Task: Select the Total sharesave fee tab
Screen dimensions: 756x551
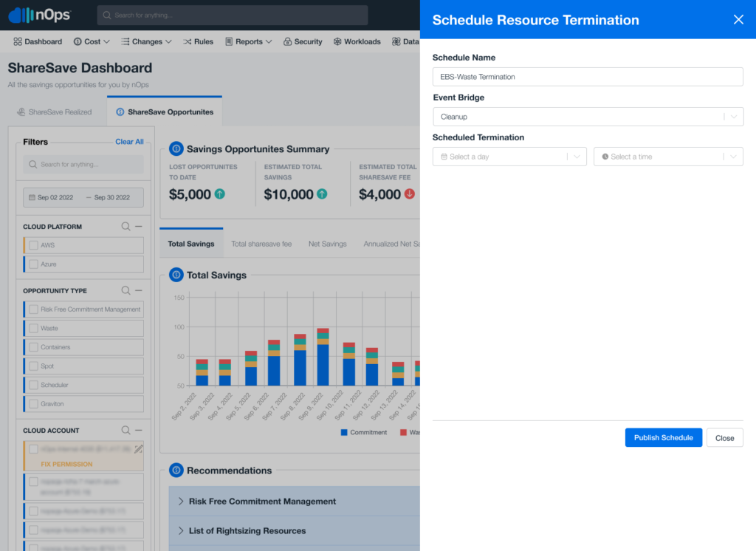Action: click(261, 244)
